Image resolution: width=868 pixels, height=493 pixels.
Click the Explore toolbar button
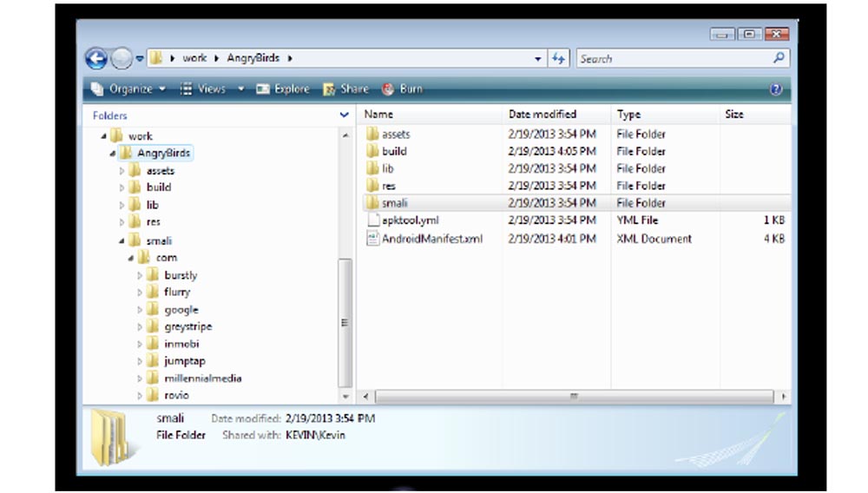tap(283, 89)
